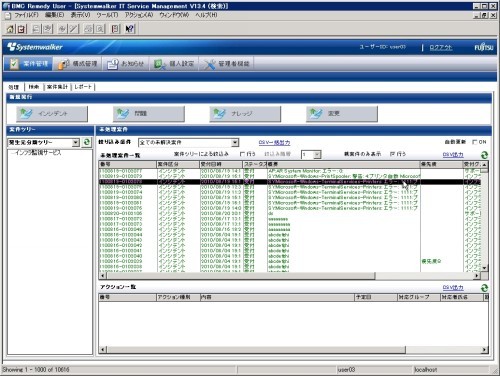Click the ナレッジ new-issue button

[245, 114]
